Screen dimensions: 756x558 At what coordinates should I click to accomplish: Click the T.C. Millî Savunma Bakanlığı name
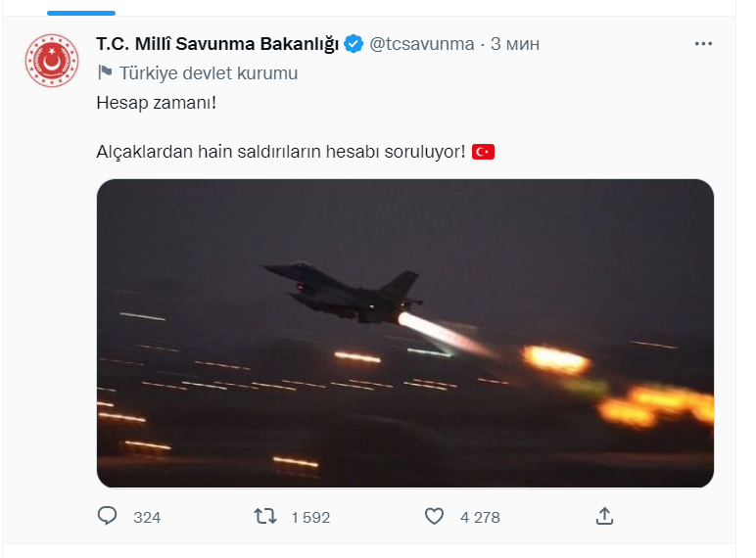tap(216, 44)
